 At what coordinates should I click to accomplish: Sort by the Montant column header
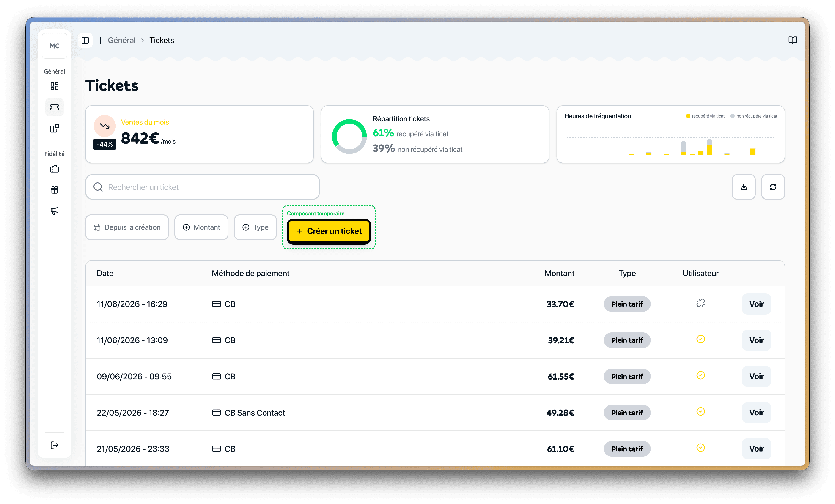pos(559,273)
